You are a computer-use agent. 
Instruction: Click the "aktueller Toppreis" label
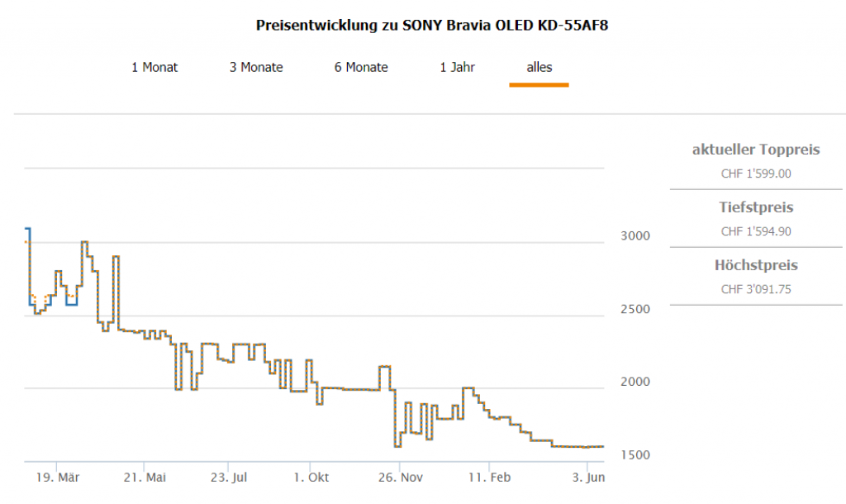(x=755, y=150)
